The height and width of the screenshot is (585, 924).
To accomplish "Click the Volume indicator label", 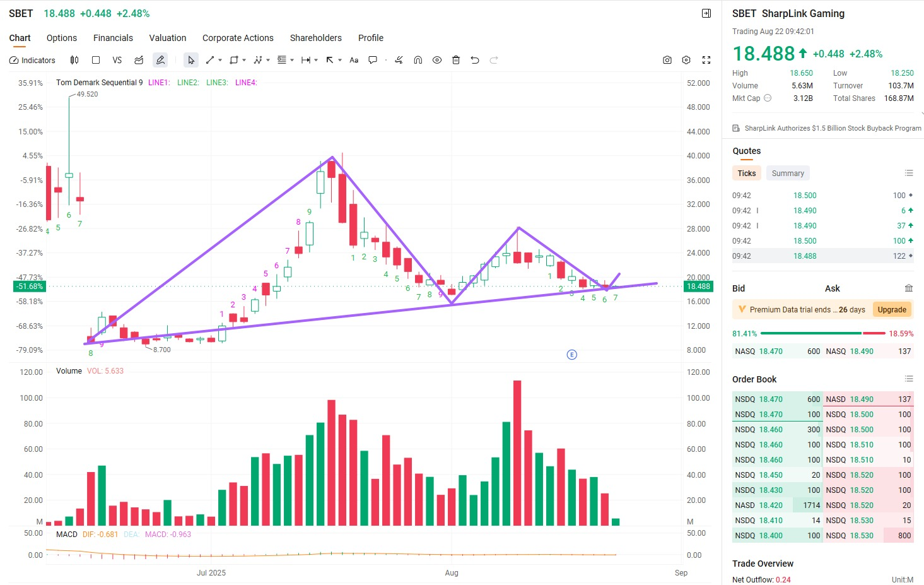I will click(x=69, y=371).
